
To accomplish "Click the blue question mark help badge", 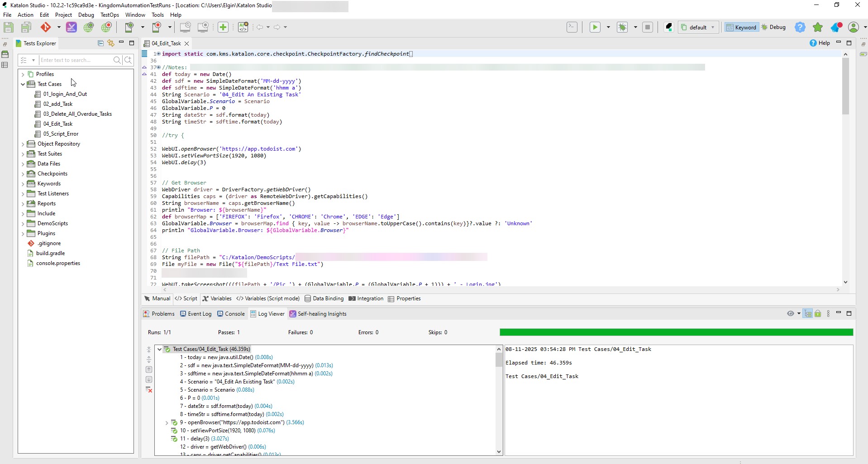I will pos(800,27).
